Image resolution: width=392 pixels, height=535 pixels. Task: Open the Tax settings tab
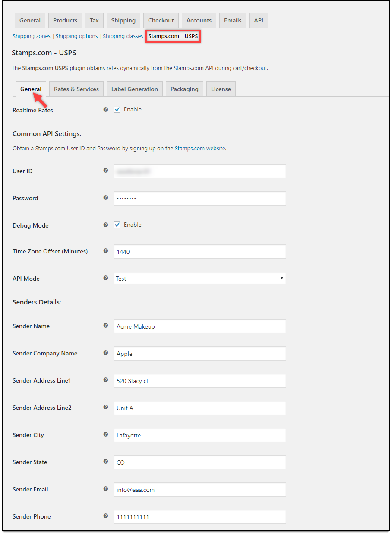tap(94, 20)
